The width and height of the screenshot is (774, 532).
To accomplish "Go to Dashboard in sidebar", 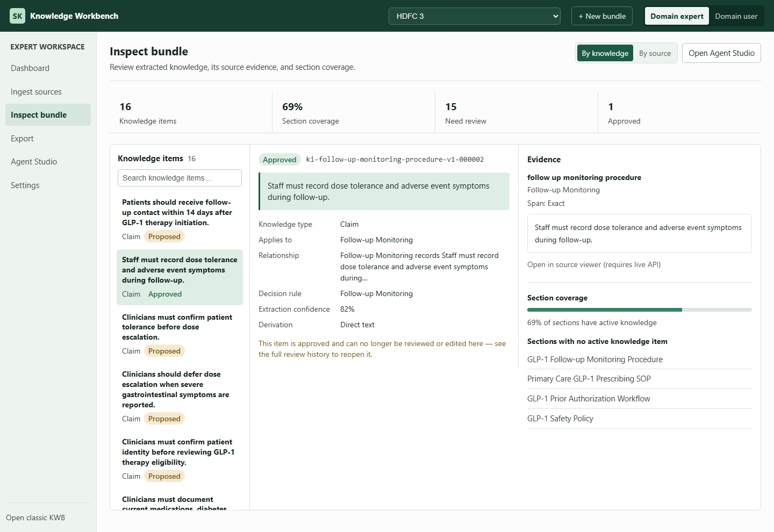I will click(48, 68).
